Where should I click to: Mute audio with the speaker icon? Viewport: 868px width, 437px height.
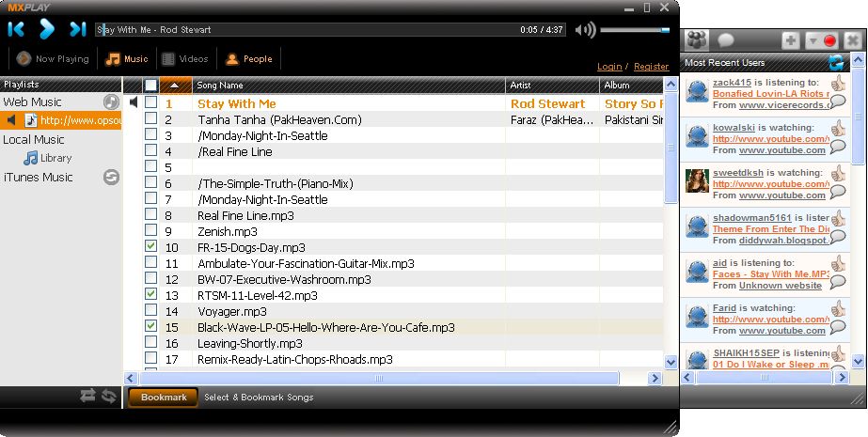tap(585, 30)
